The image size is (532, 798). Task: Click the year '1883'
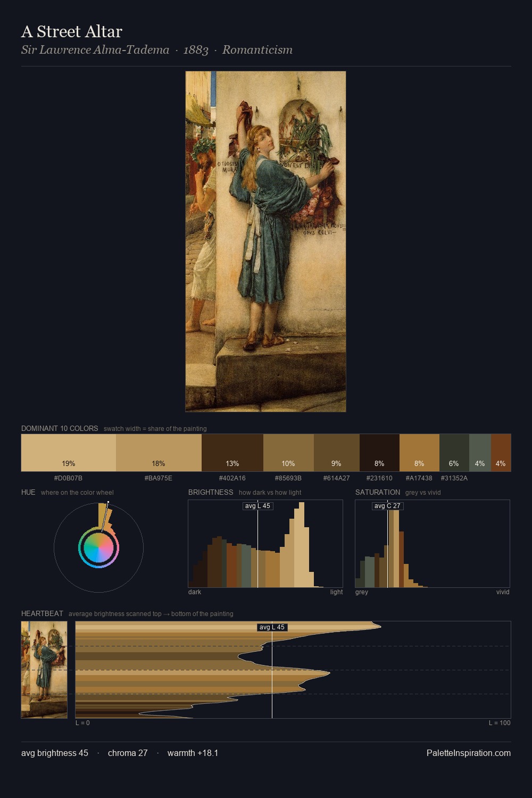pos(196,50)
